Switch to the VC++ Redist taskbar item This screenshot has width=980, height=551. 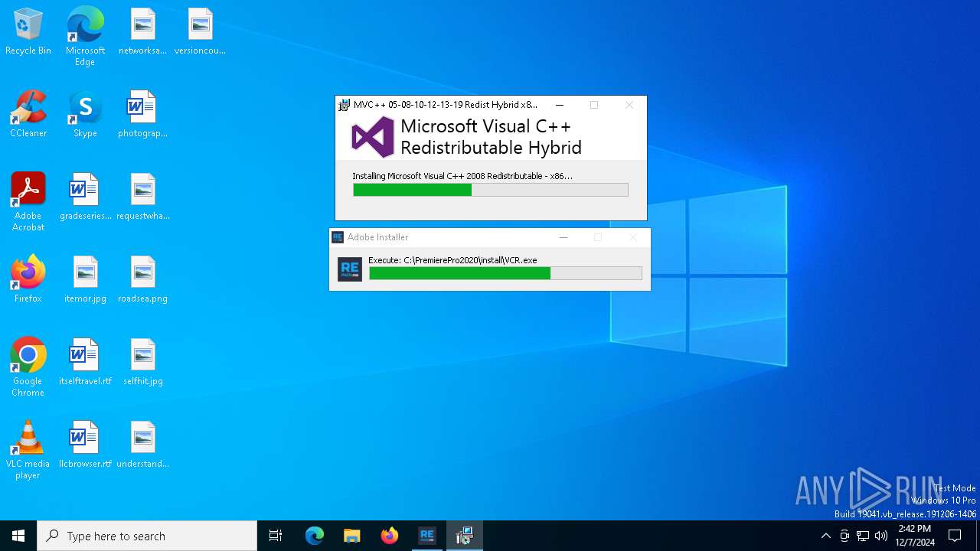(464, 536)
